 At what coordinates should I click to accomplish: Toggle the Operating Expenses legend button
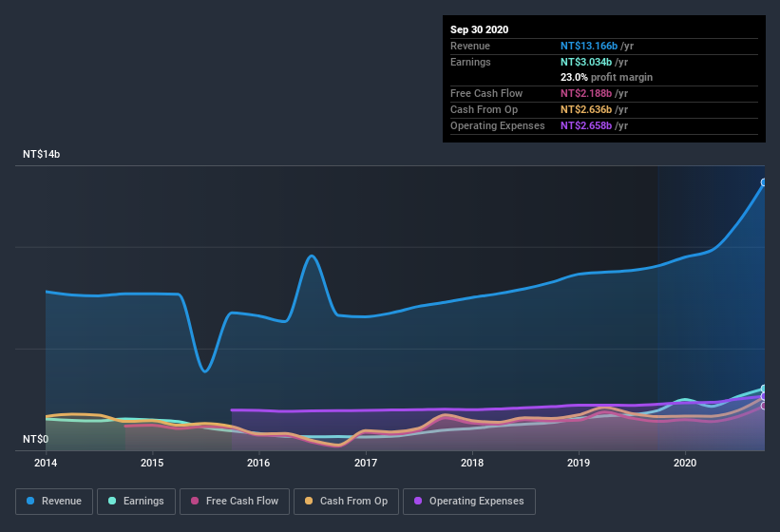(x=469, y=502)
